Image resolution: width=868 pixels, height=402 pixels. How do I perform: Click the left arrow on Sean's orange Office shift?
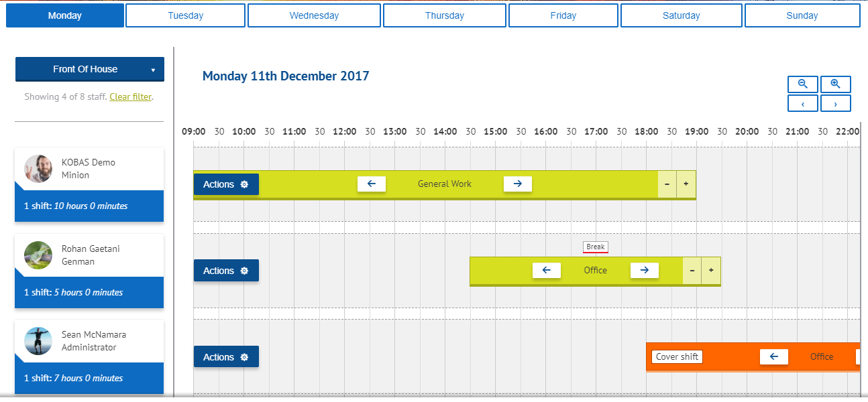click(x=774, y=356)
